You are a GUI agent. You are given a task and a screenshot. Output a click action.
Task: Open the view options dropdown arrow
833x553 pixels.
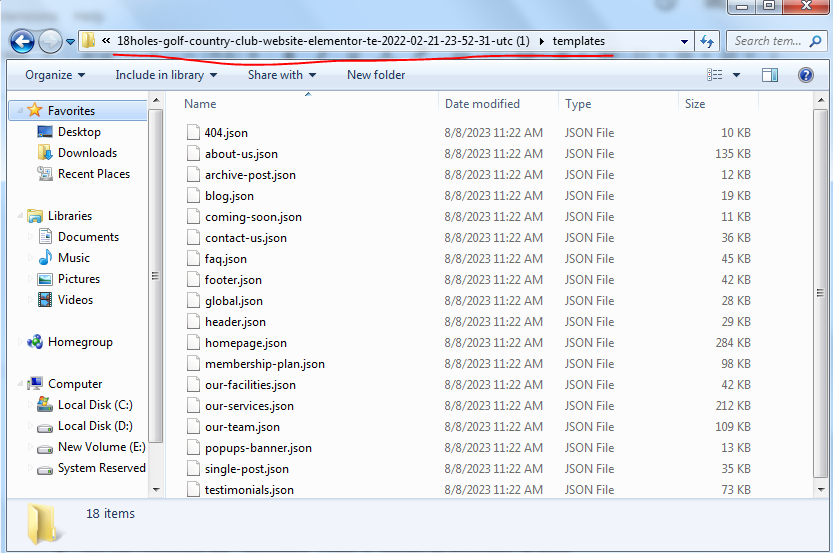click(x=736, y=75)
